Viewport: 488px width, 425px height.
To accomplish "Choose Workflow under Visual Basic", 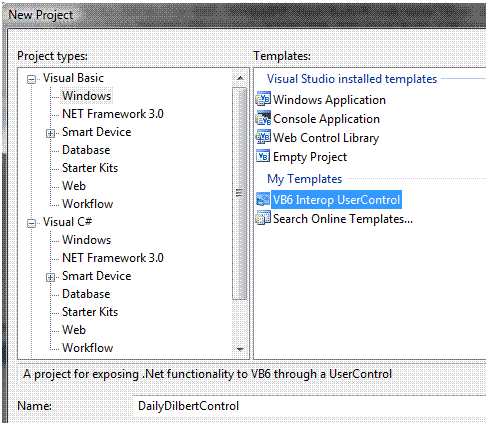I will point(88,204).
